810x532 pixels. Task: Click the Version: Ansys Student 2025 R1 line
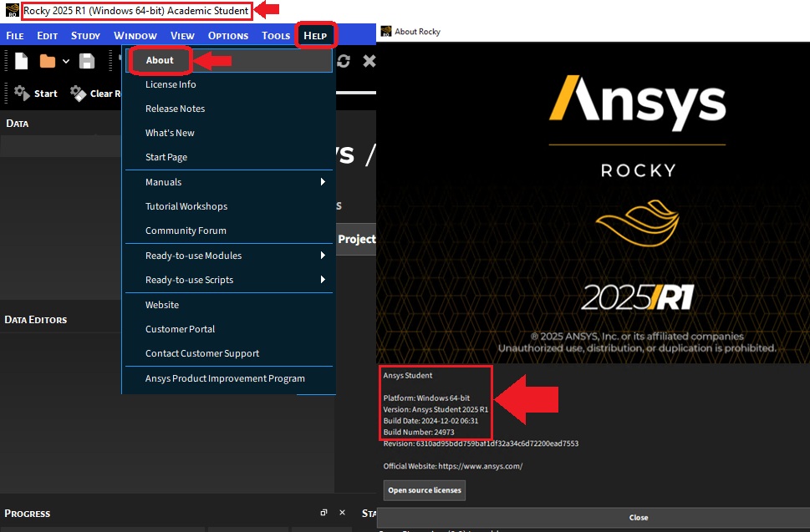pyautogui.click(x=436, y=409)
